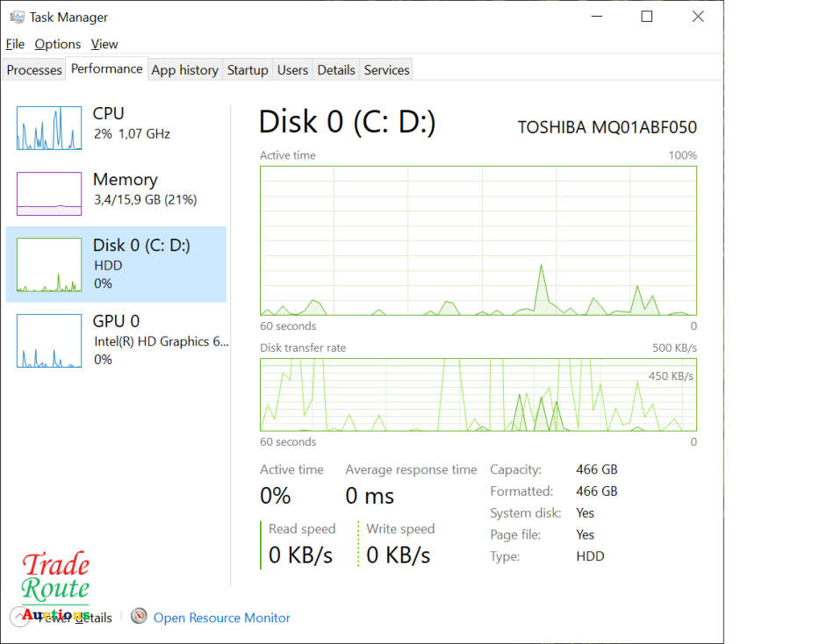
Task: Select the GPU 0 graph thumbnail
Action: click(49, 340)
